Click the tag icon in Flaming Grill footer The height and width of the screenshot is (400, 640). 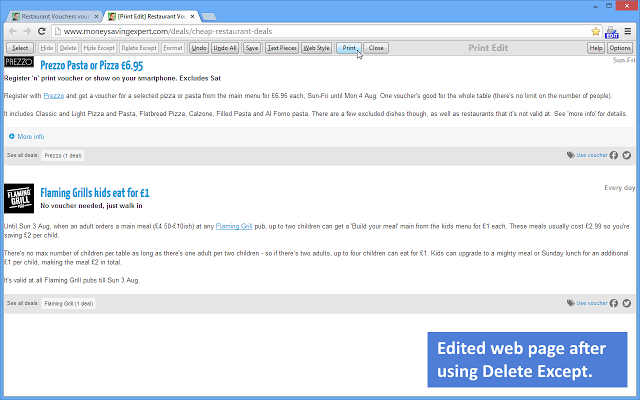tap(571, 303)
